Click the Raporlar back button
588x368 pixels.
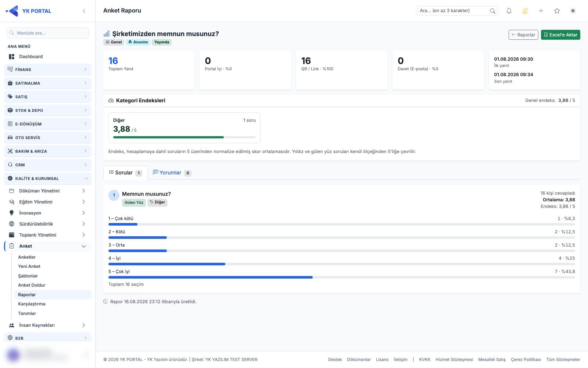click(x=523, y=35)
